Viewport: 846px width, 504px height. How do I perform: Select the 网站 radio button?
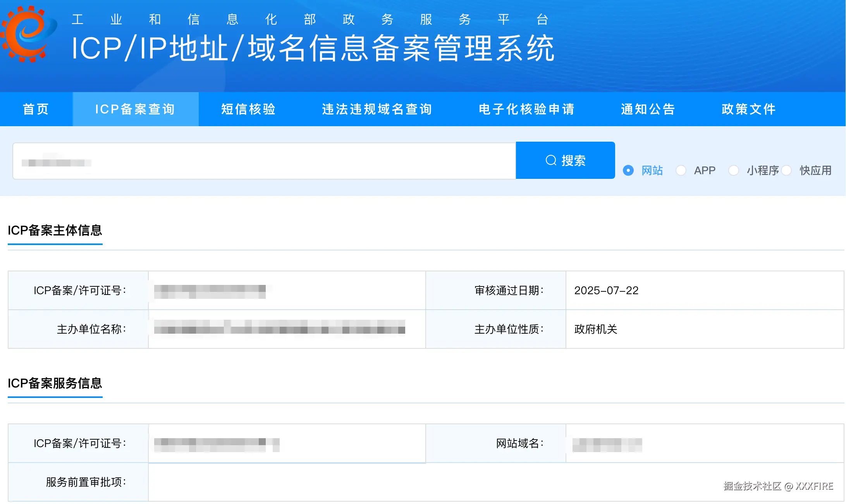tap(628, 170)
